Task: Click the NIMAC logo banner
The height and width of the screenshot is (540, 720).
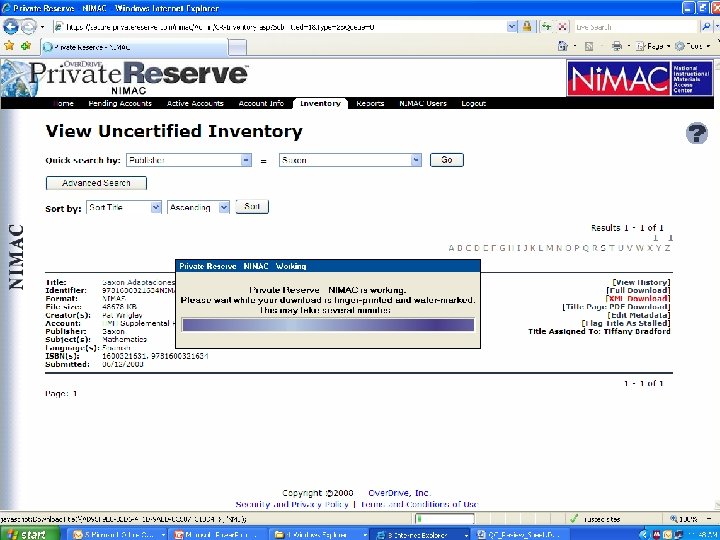Action: pyautogui.click(x=640, y=78)
